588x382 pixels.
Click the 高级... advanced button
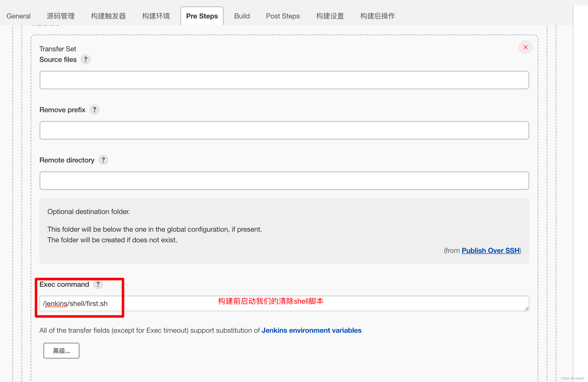tap(61, 351)
